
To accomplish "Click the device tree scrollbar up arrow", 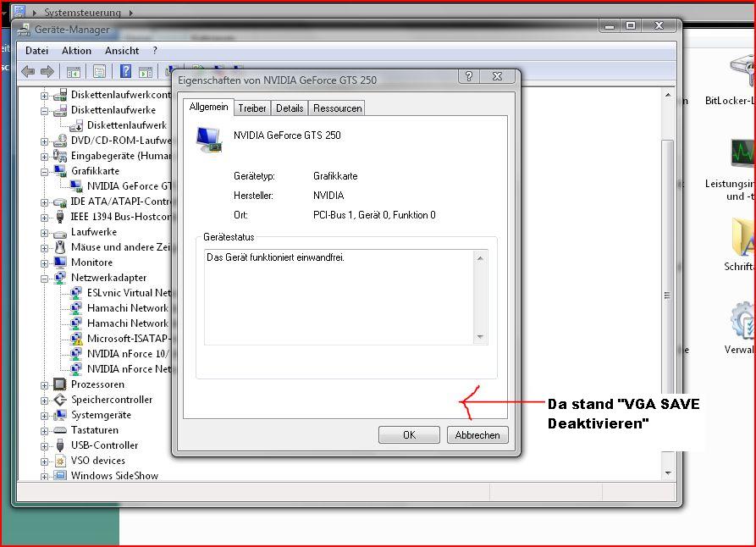I will [x=668, y=95].
